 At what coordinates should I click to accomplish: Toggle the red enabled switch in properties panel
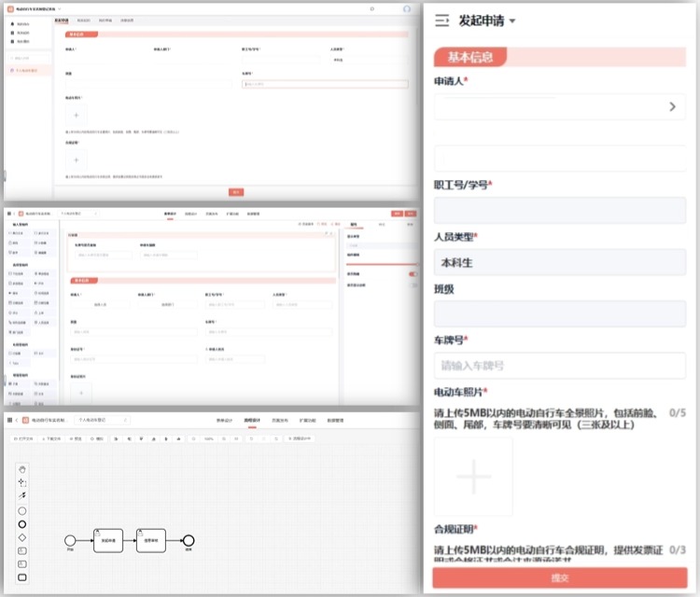pyautogui.click(x=410, y=273)
